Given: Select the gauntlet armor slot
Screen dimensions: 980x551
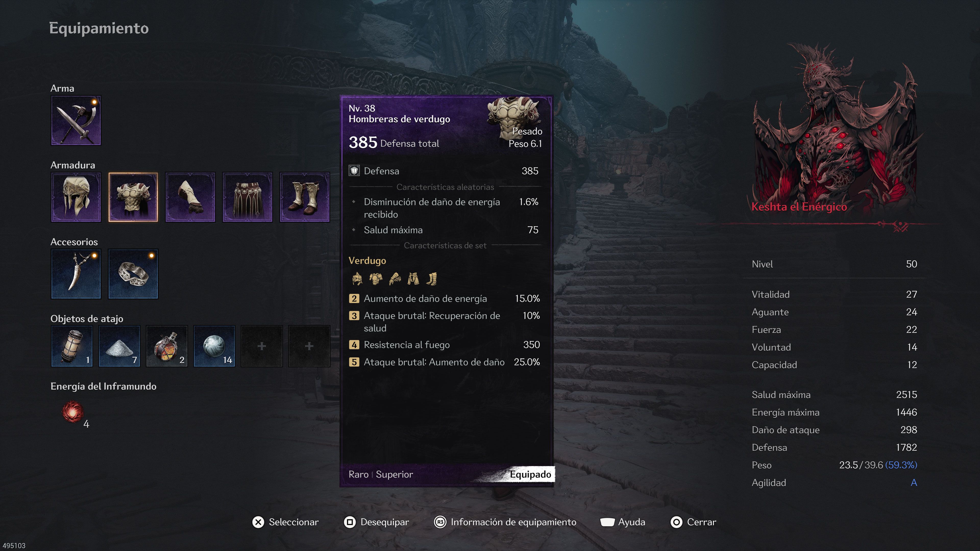Looking at the screenshot, I should coord(190,197).
